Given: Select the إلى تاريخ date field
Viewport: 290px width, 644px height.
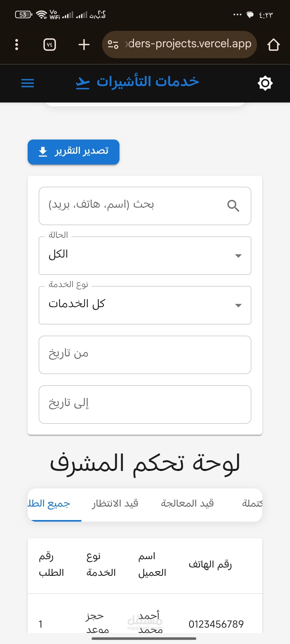Looking at the screenshot, I should (x=145, y=404).
